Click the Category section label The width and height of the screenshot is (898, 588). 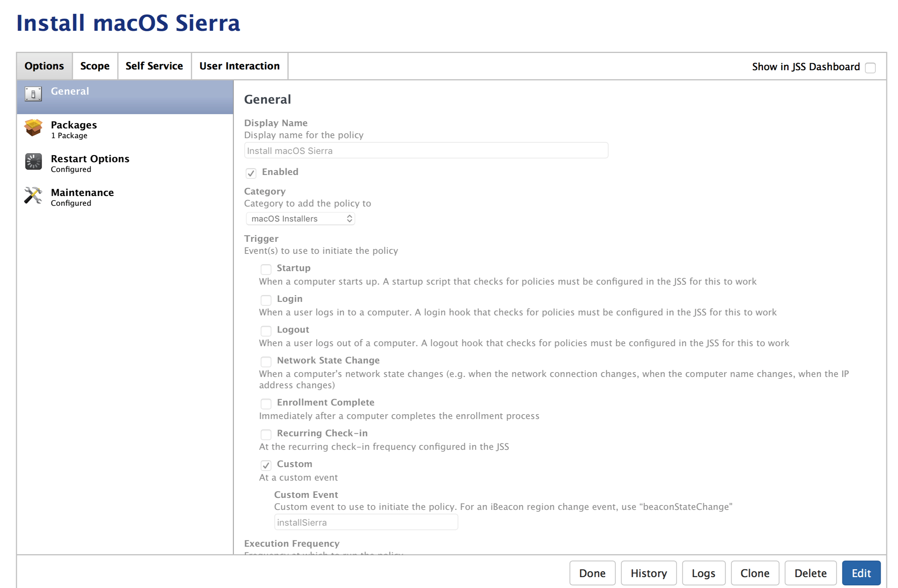click(x=264, y=191)
